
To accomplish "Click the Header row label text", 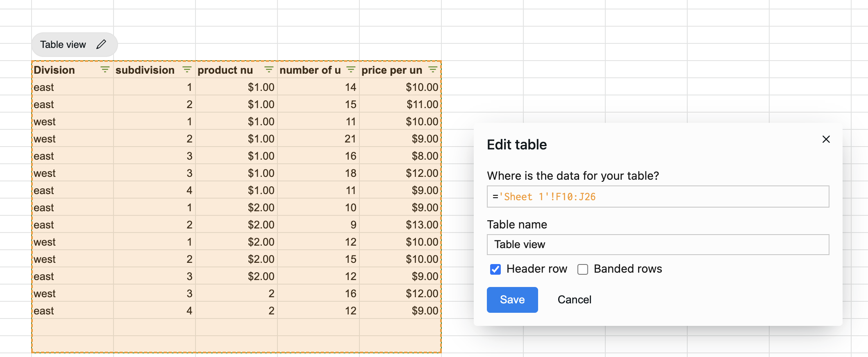I will tap(536, 269).
